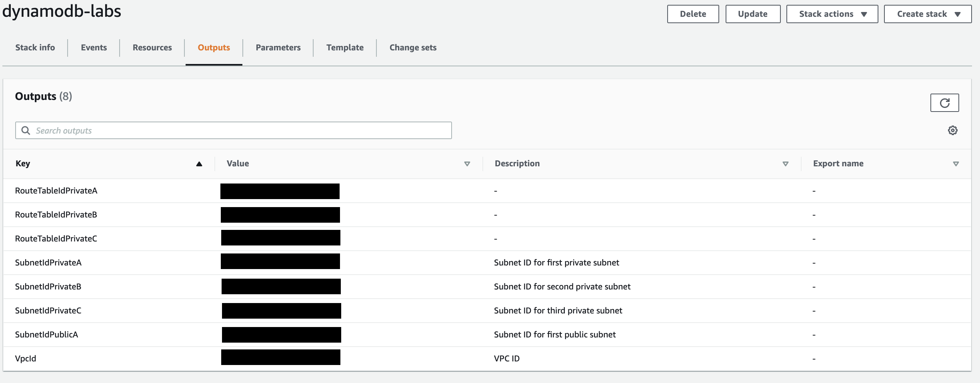This screenshot has height=383, width=980.
Task: Open the Events tab
Action: (94, 48)
